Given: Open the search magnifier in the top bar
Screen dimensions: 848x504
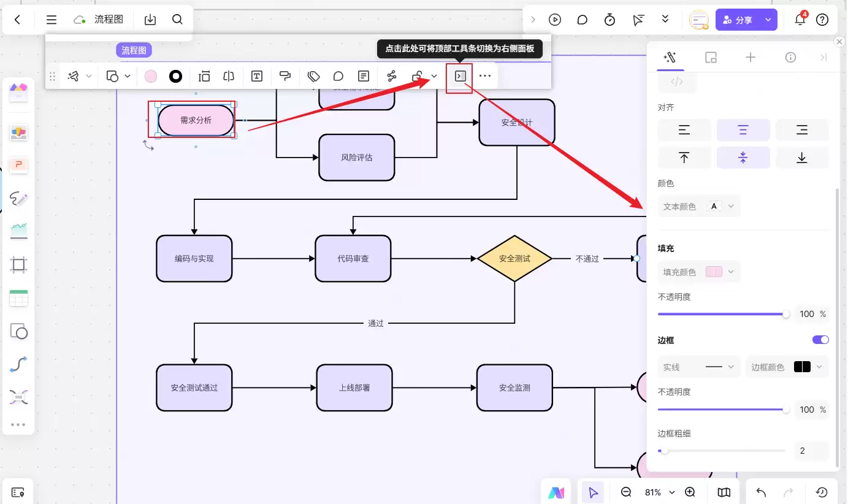Looking at the screenshot, I should pos(177,20).
